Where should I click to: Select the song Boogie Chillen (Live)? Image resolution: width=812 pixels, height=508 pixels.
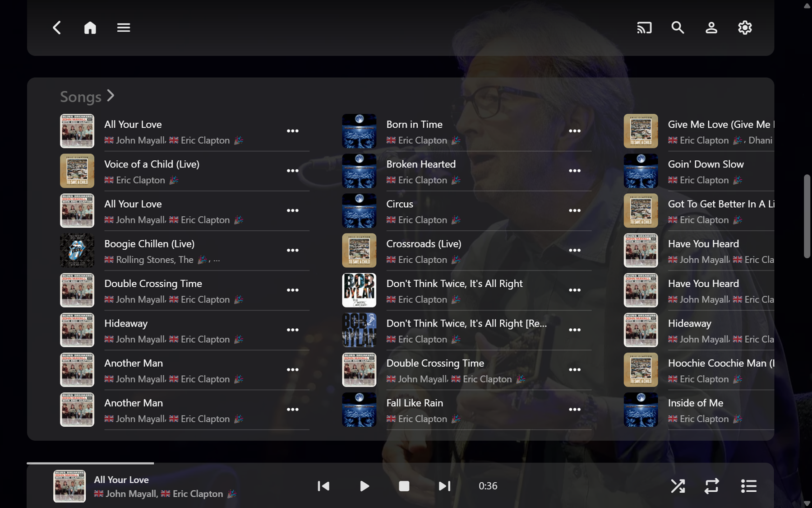[149, 244]
